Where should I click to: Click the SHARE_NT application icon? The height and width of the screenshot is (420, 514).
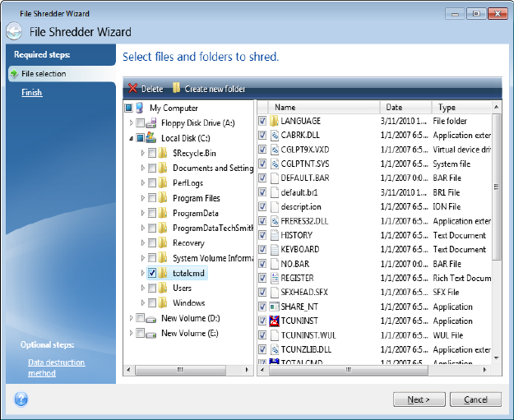coord(274,307)
